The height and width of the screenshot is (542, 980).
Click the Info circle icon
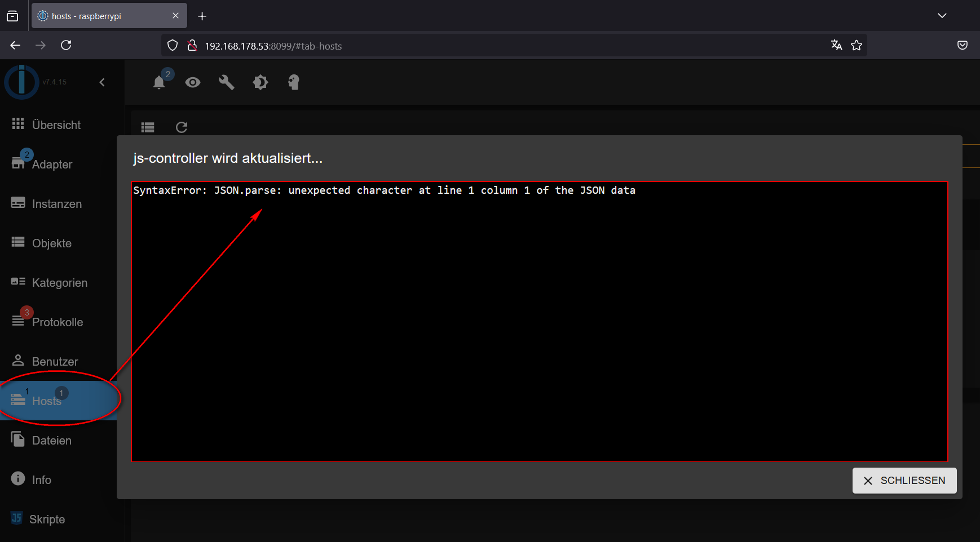click(x=18, y=478)
